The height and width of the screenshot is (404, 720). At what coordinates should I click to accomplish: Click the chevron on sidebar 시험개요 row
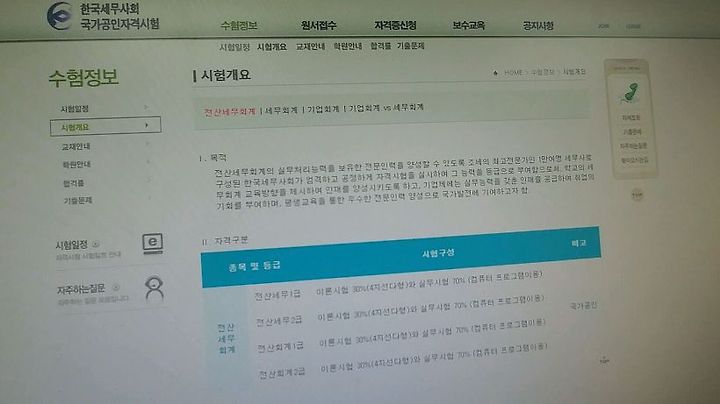146,125
